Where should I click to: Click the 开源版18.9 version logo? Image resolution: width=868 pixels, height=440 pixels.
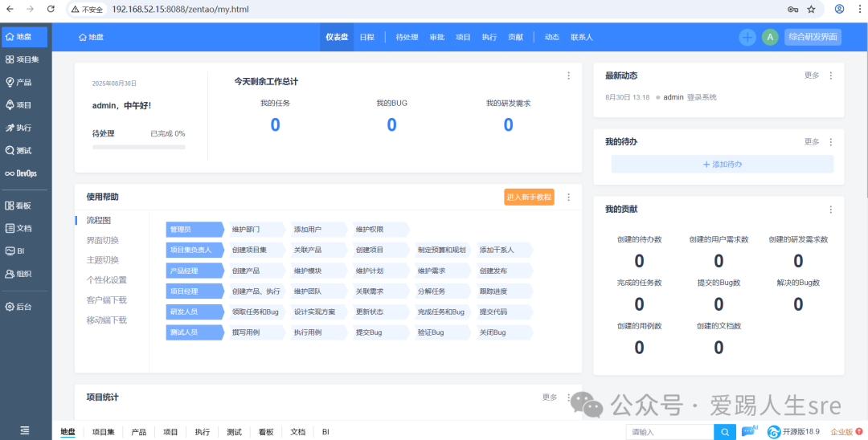(x=793, y=432)
